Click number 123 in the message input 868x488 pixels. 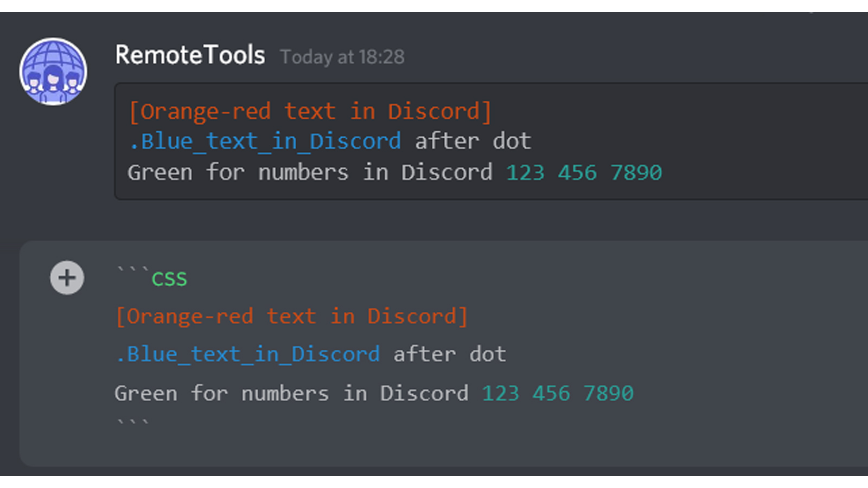tap(500, 394)
